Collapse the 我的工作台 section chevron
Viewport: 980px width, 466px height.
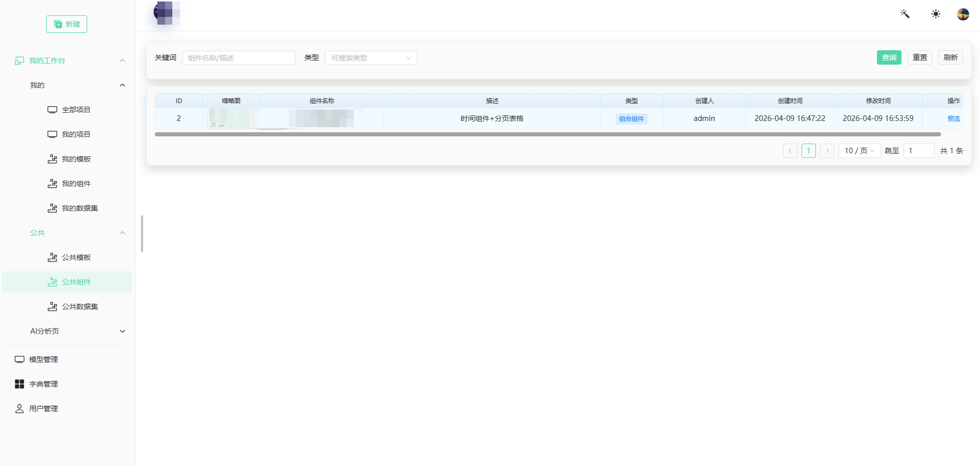(123, 60)
